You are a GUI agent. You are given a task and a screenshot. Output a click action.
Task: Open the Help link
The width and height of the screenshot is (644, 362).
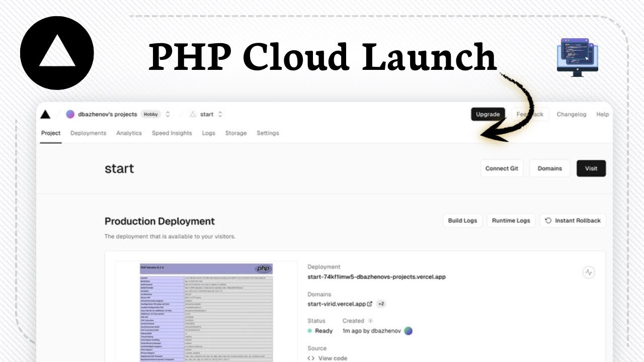tap(603, 114)
